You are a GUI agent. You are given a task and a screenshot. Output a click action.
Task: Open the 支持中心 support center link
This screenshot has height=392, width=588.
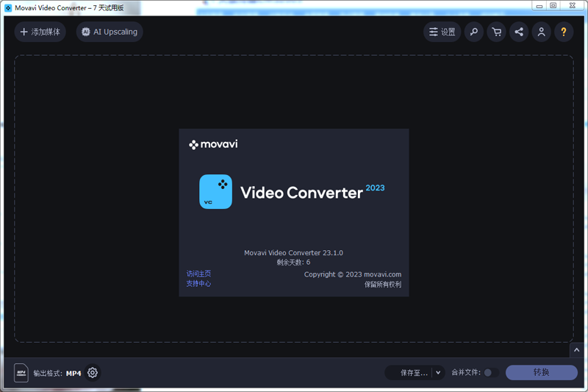[198, 283]
